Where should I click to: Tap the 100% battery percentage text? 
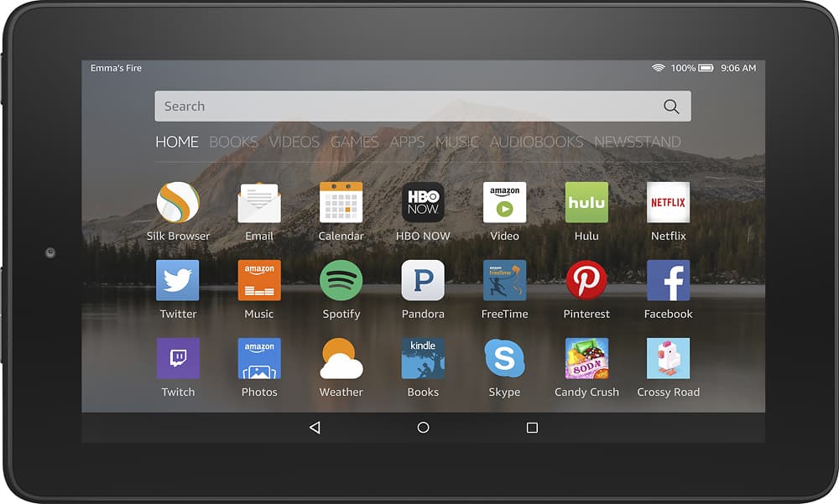point(683,68)
